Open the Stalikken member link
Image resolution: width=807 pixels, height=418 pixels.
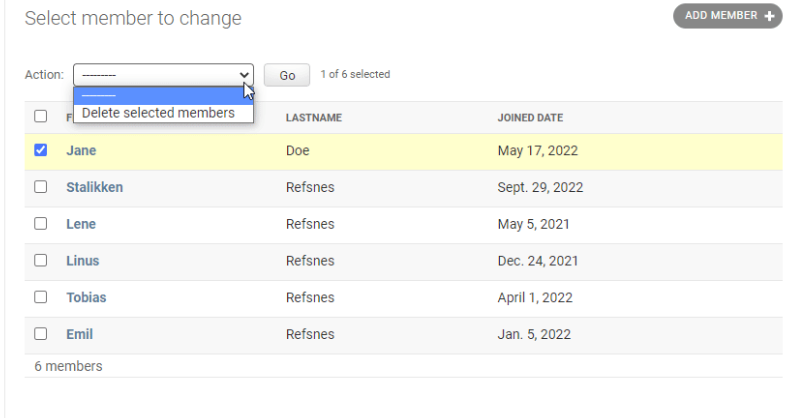coord(95,187)
